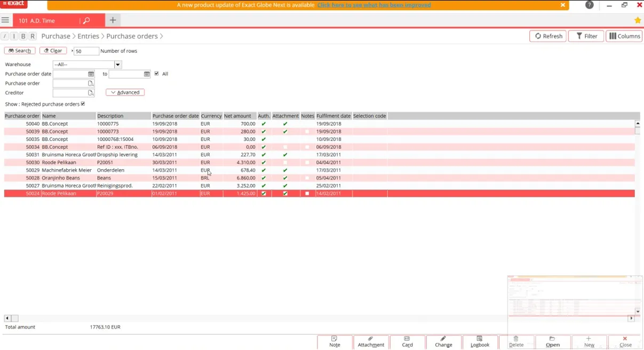Switch to 101 A.D. Time tab
This screenshot has width=644, height=350.
coord(37,20)
